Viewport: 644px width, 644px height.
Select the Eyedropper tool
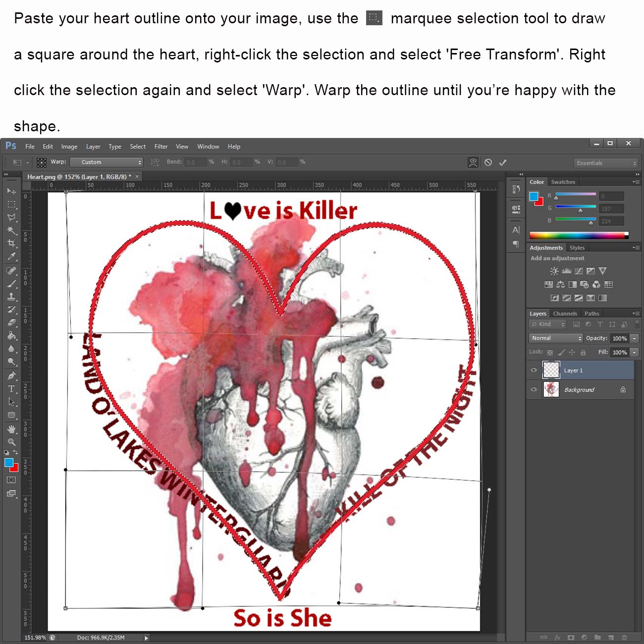tap(11, 256)
